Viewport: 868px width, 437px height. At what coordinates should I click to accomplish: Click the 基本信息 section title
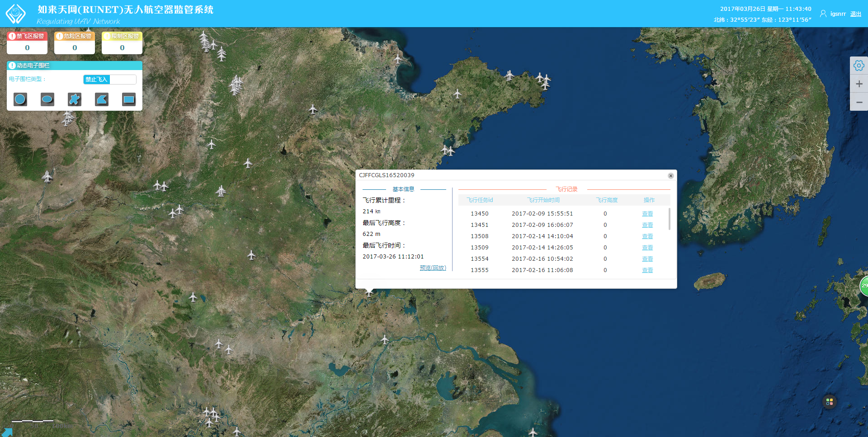403,189
